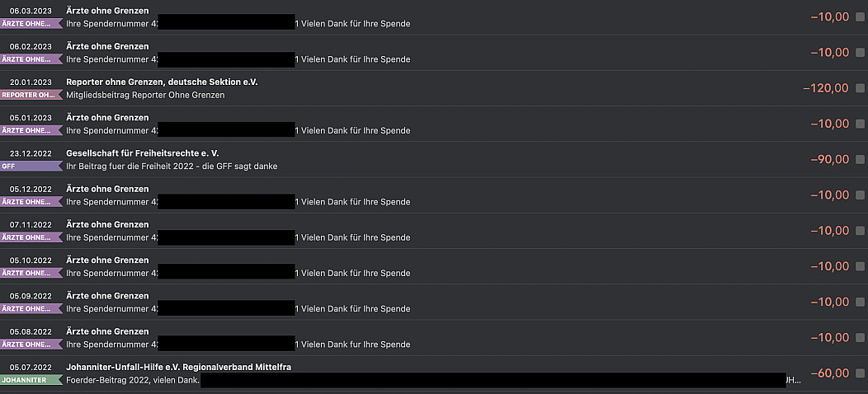Select the Ärzte ohne Grenzen entry dated 07.11.2022
This screenshot has width=868, height=394.
pos(107,224)
